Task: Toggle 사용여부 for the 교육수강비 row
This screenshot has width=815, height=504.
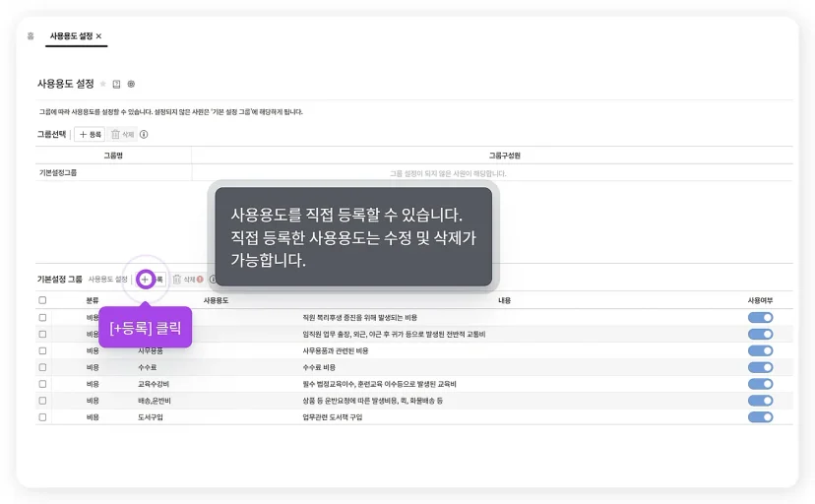Action: point(760,384)
